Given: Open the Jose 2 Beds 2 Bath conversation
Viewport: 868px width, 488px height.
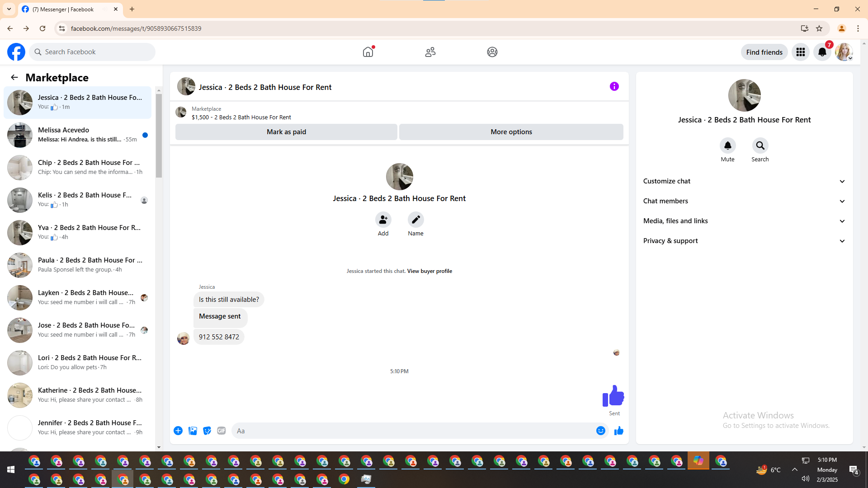Looking at the screenshot, I should (x=78, y=330).
